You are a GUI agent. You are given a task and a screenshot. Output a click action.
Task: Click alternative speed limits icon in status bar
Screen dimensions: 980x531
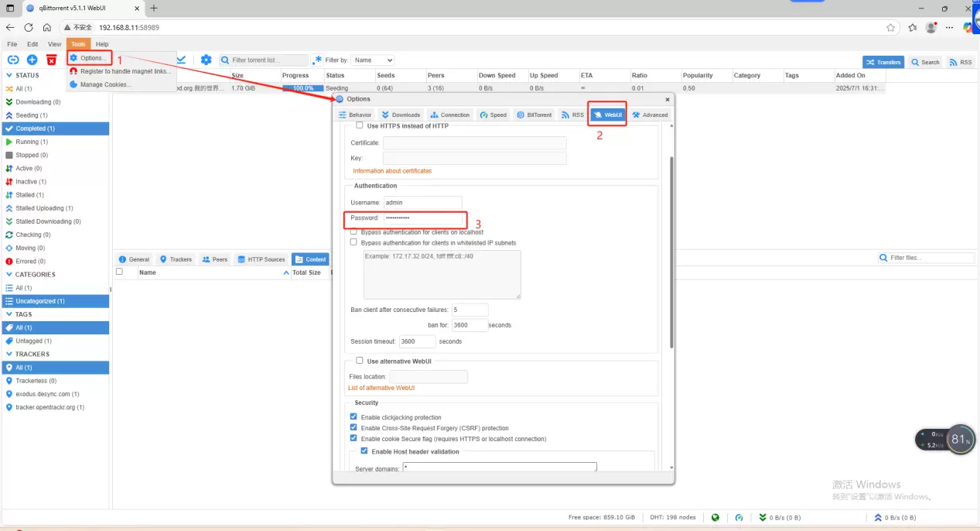739,518
